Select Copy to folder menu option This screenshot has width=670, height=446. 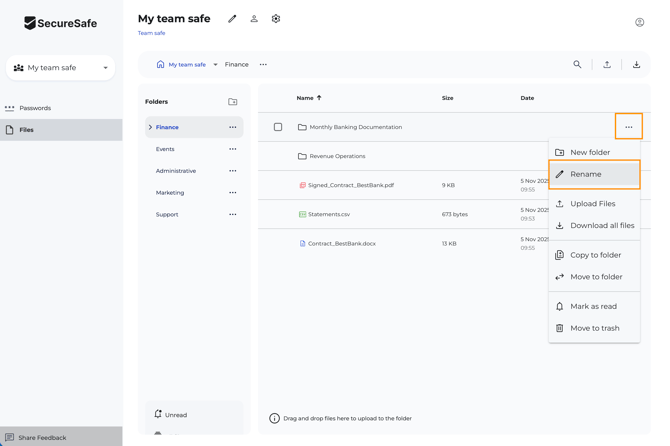click(x=594, y=255)
